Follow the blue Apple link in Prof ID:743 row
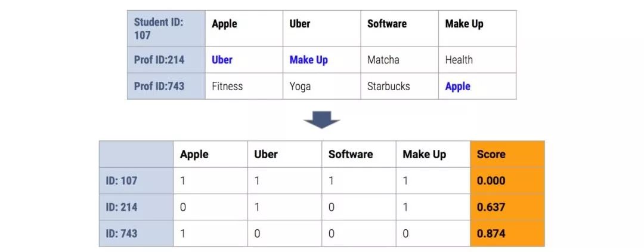Viewport: 644px width, 252px height. [x=457, y=86]
